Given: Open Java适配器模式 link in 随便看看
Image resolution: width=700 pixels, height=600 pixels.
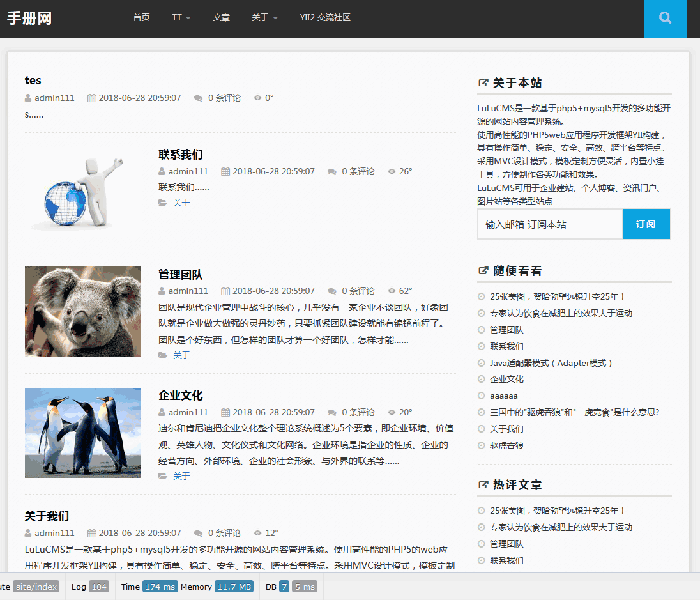Looking at the screenshot, I should [551, 363].
